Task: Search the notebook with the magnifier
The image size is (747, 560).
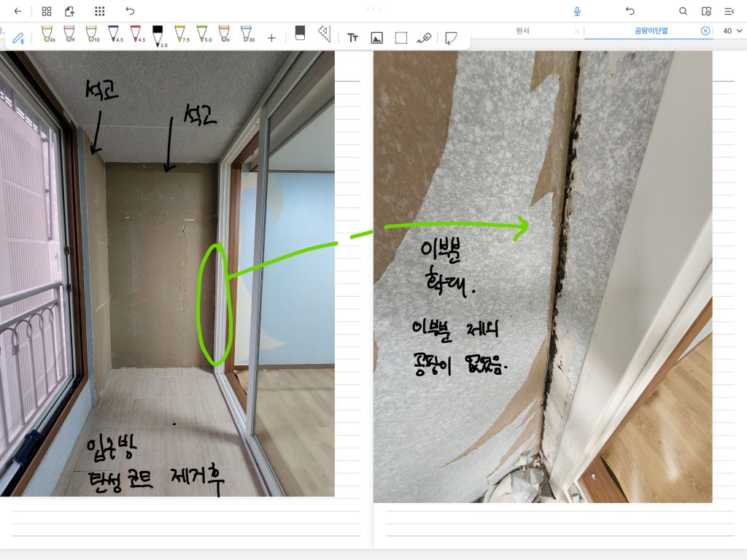Action: click(x=683, y=11)
